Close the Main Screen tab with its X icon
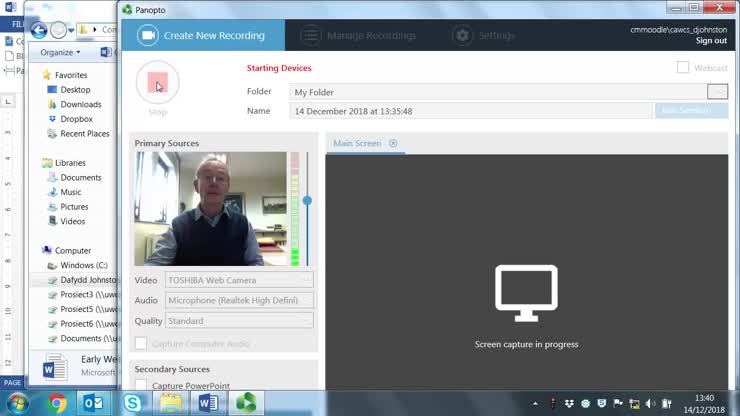Screen dimensions: 740x416 (393, 144)
